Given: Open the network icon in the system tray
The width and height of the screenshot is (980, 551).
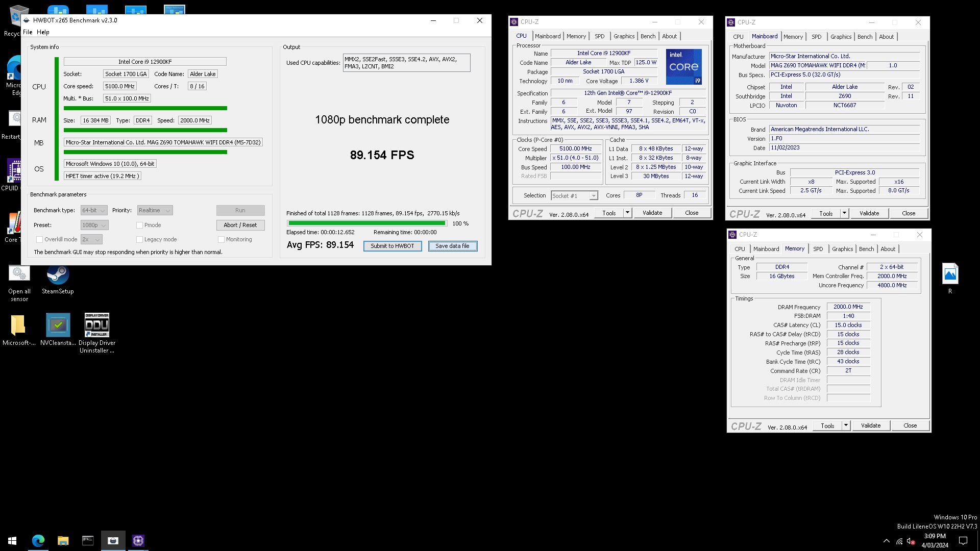Looking at the screenshot, I should click(899, 541).
